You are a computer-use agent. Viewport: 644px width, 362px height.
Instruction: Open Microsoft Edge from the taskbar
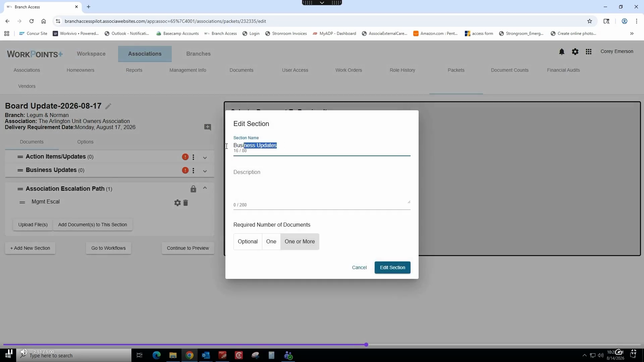click(157, 355)
